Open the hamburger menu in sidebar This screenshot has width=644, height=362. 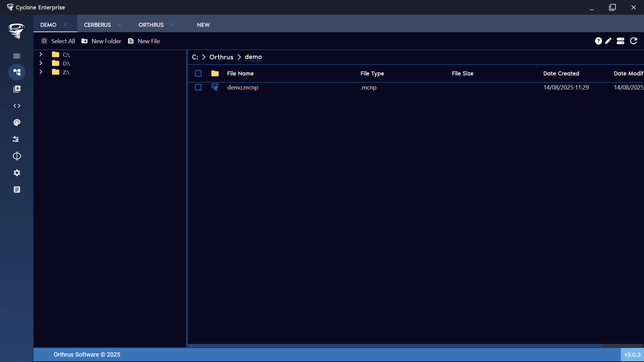(x=17, y=56)
